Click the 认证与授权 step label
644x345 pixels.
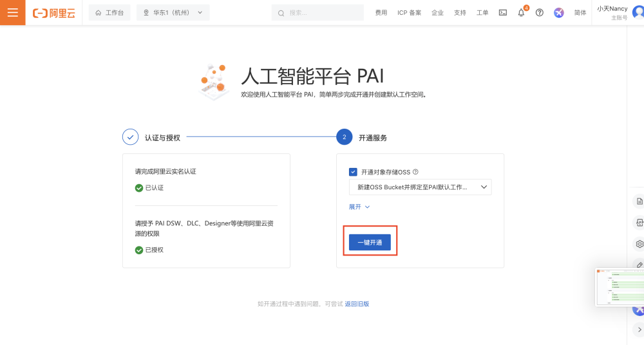click(x=162, y=138)
